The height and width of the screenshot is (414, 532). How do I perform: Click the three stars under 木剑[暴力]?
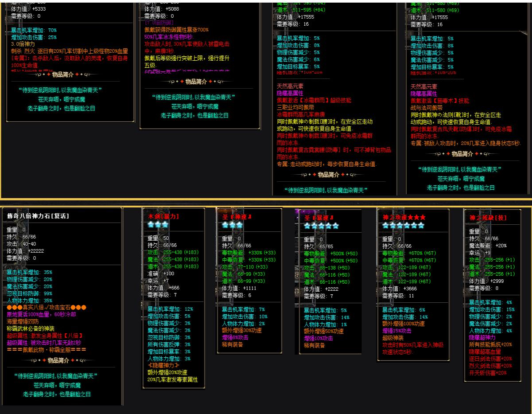[x=158, y=225]
